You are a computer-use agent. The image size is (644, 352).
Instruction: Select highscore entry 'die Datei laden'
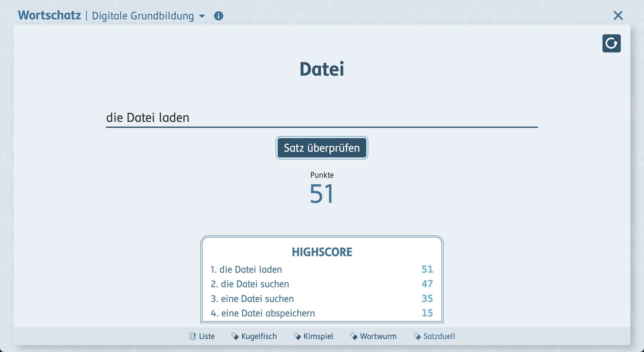tap(322, 270)
